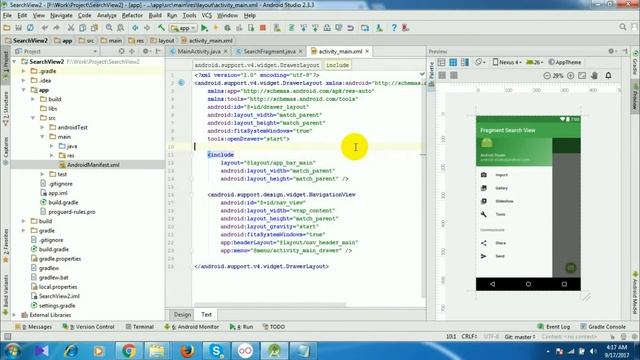Expand the .gradle folder
The width and height of the screenshot is (640, 360).
[24, 71]
